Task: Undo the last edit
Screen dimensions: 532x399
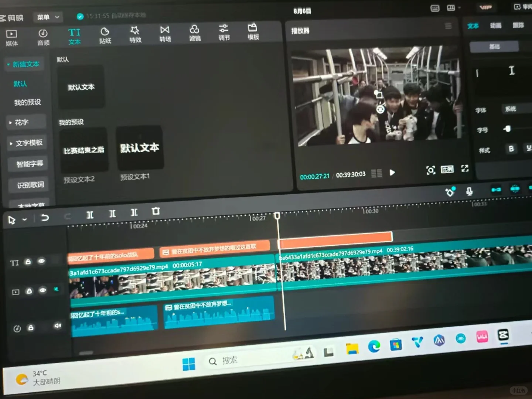Action: pyautogui.click(x=45, y=218)
